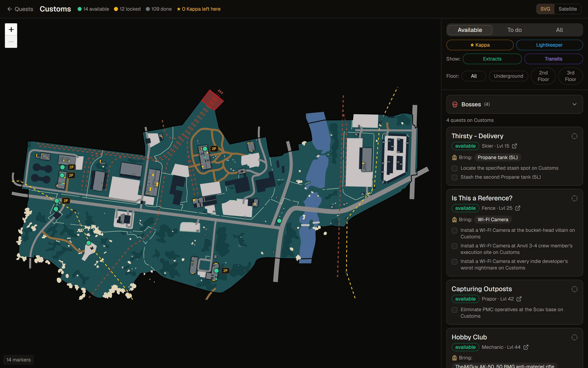Image resolution: width=588 pixels, height=368 pixels.
Task: Select the Underground floor filter
Action: tap(508, 76)
